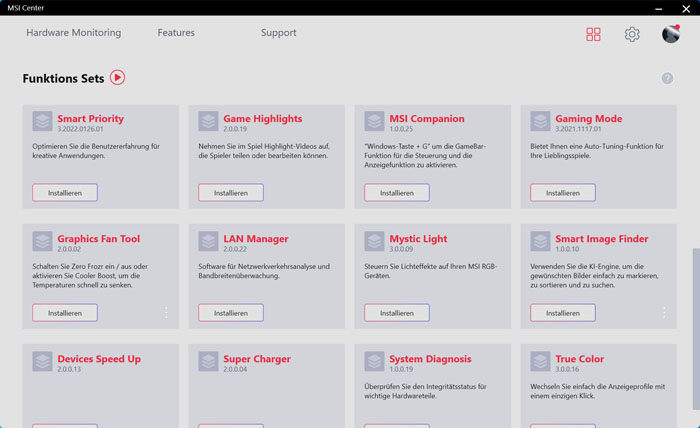Image resolution: width=700 pixels, height=428 pixels.
Task: Click the LAN Manager layers icon
Action: [x=208, y=242]
